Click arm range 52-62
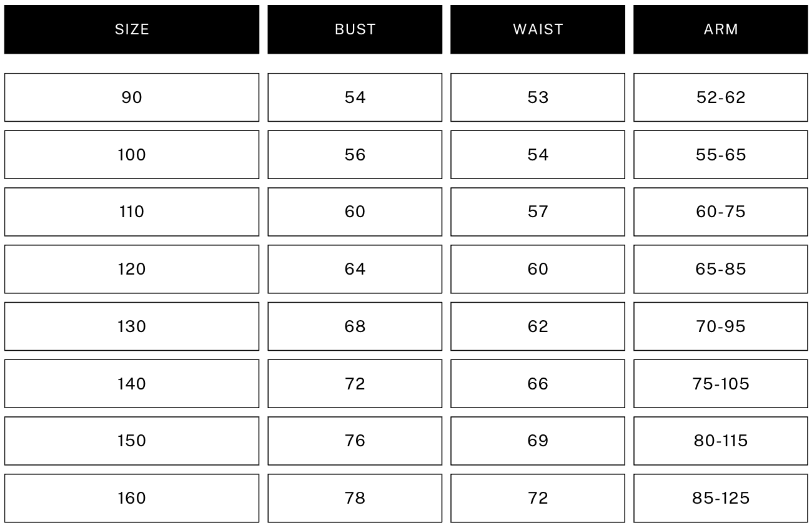This screenshot has height=528, width=812. coord(721,97)
